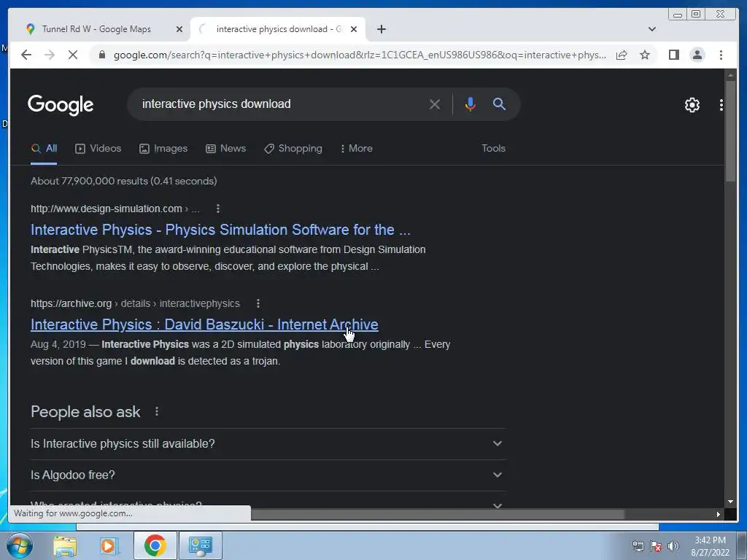Start voice search with the microphone icon

[x=470, y=104]
